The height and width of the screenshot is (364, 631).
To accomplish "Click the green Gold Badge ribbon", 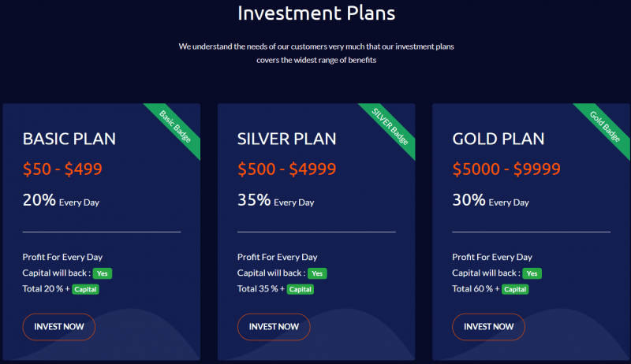I will tap(605, 127).
